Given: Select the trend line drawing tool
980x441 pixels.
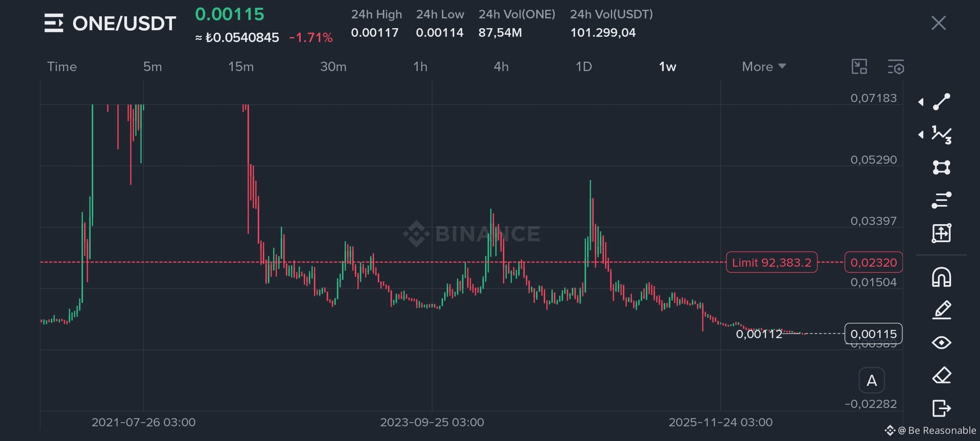Looking at the screenshot, I should coord(942,102).
